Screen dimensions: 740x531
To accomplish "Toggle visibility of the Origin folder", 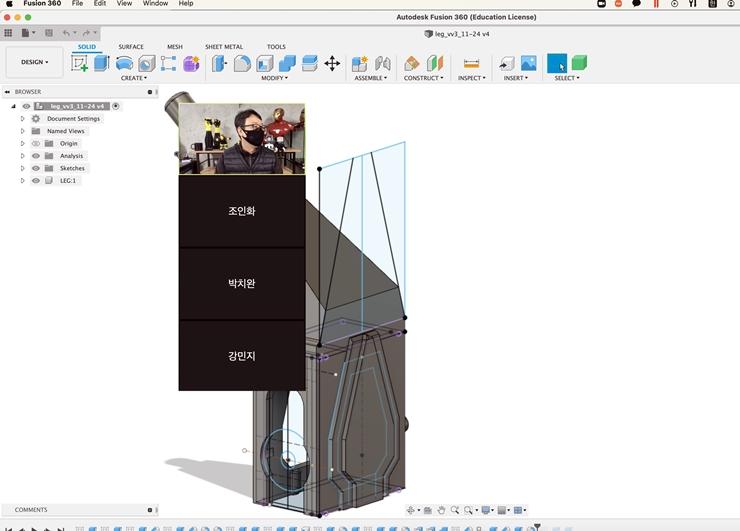I will [36, 143].
